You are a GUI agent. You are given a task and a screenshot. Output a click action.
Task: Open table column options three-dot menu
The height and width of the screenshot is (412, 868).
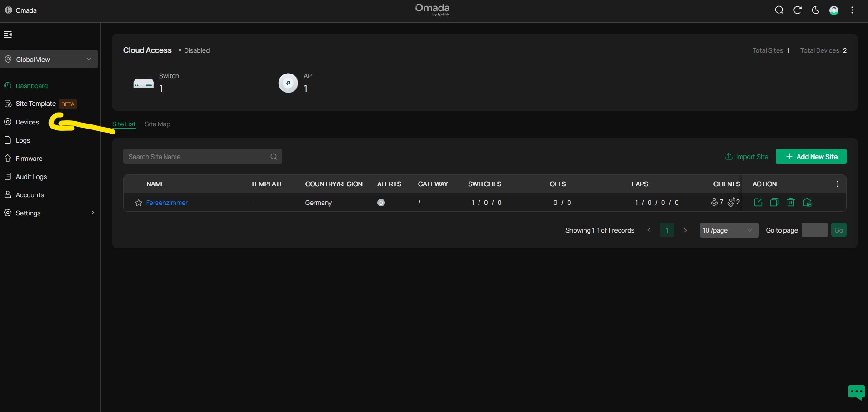837,184
